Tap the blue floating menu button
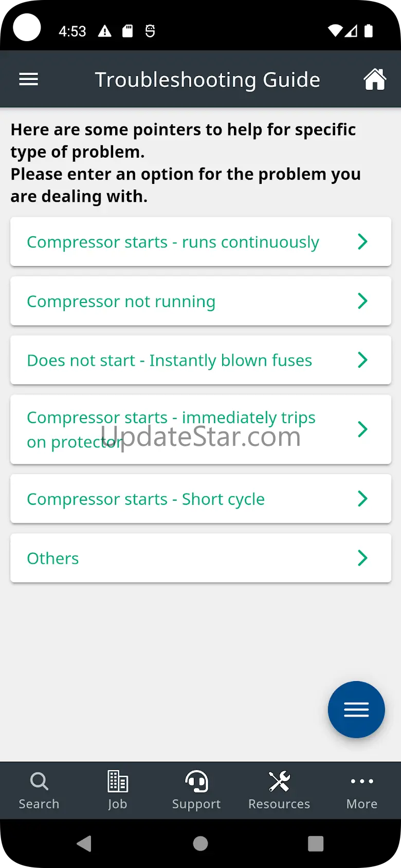 click(x=356, y=709)
